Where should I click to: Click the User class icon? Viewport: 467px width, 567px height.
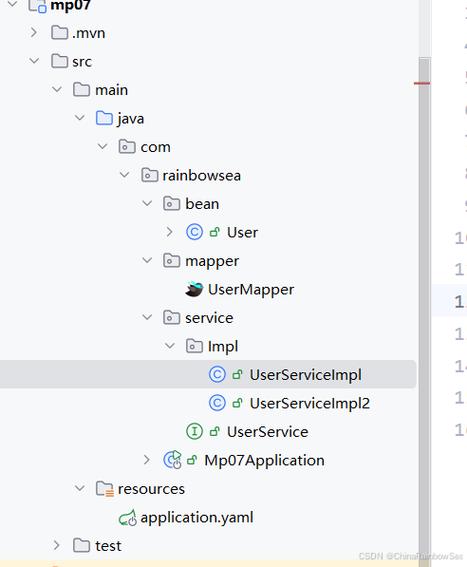point(194,232)
